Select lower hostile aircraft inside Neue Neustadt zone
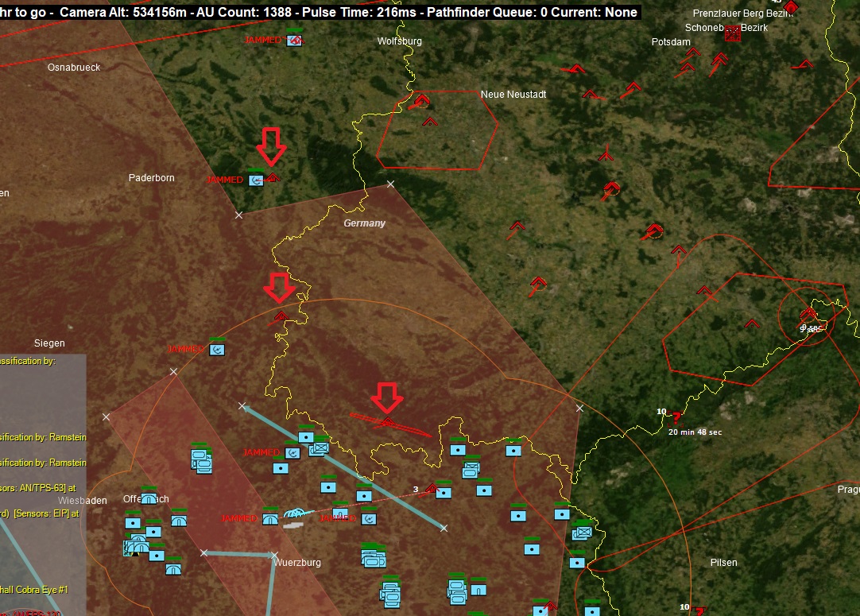This screenshot has width=860, height=616. click(430, 122)
